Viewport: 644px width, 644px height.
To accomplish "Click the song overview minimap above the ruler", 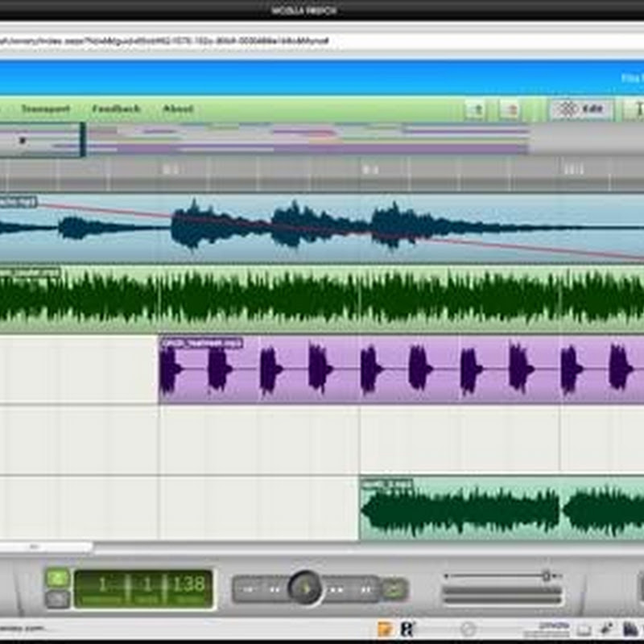I will click(306, 138).
